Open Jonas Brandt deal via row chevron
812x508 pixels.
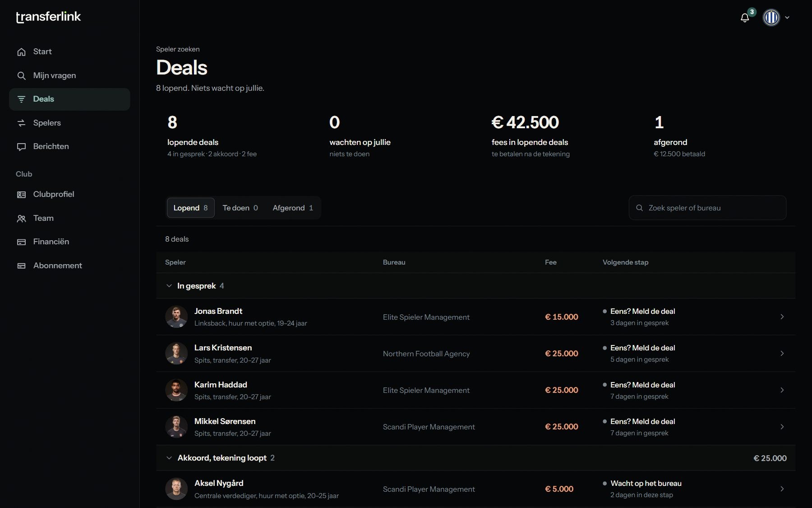782,317
